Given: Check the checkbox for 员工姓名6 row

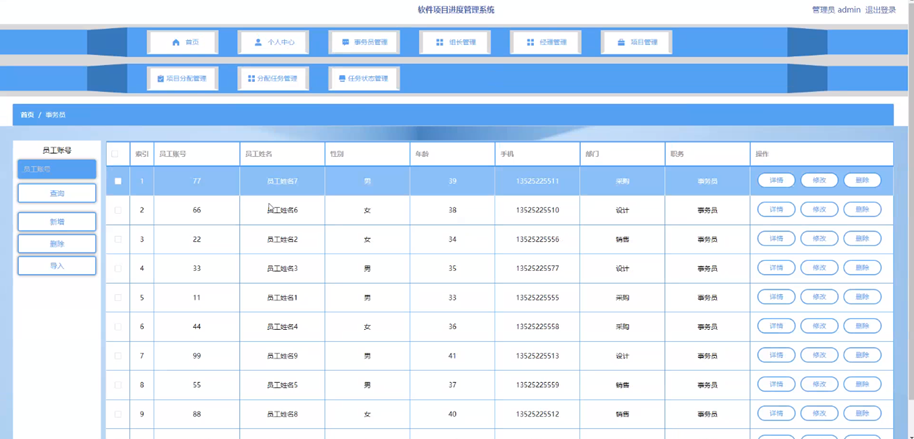Looking at the screenshot, I should 118,210.
